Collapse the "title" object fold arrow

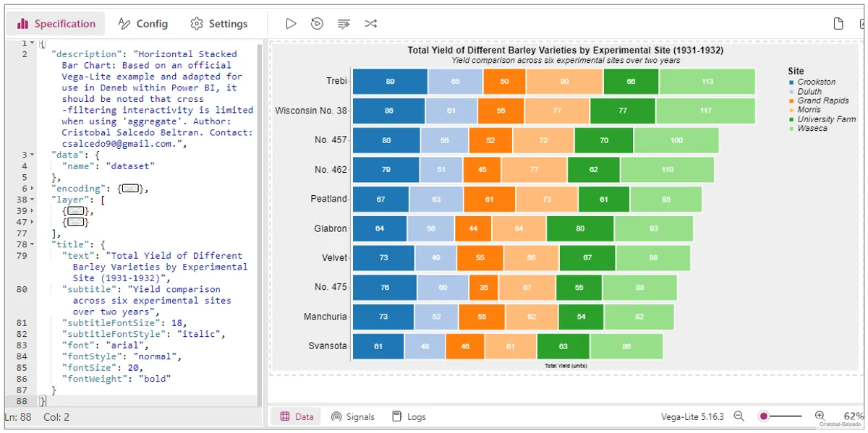[32, 244]
